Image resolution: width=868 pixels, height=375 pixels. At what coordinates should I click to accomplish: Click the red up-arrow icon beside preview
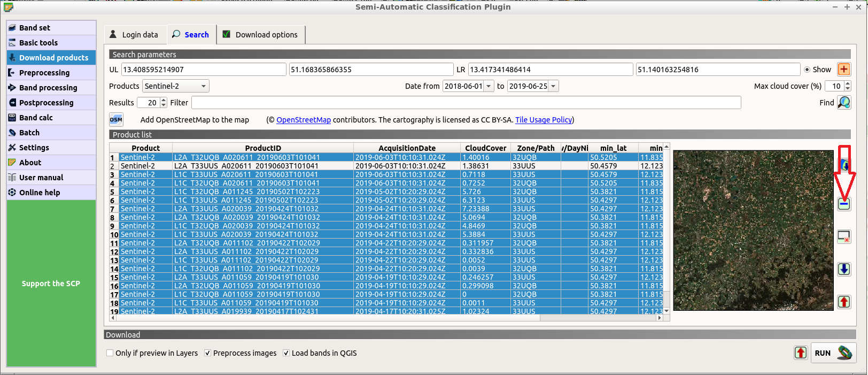(x=844, y=302)
